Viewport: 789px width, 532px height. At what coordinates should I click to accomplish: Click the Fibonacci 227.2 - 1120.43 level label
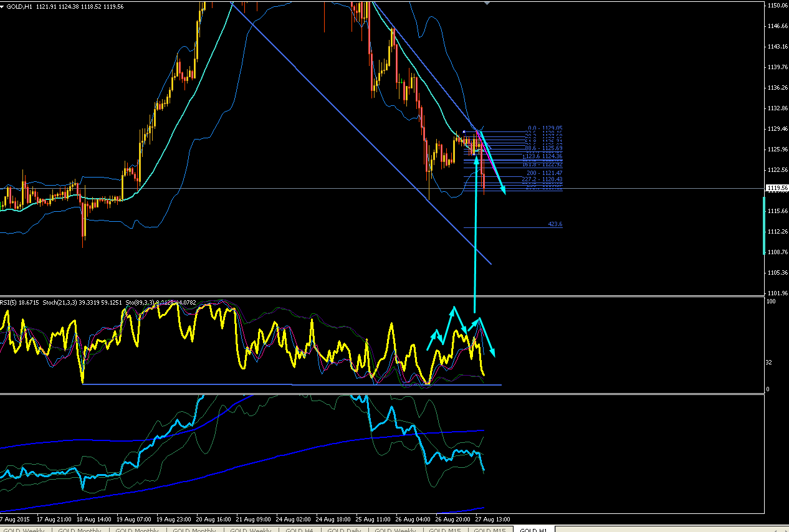(x=542, y=179)
